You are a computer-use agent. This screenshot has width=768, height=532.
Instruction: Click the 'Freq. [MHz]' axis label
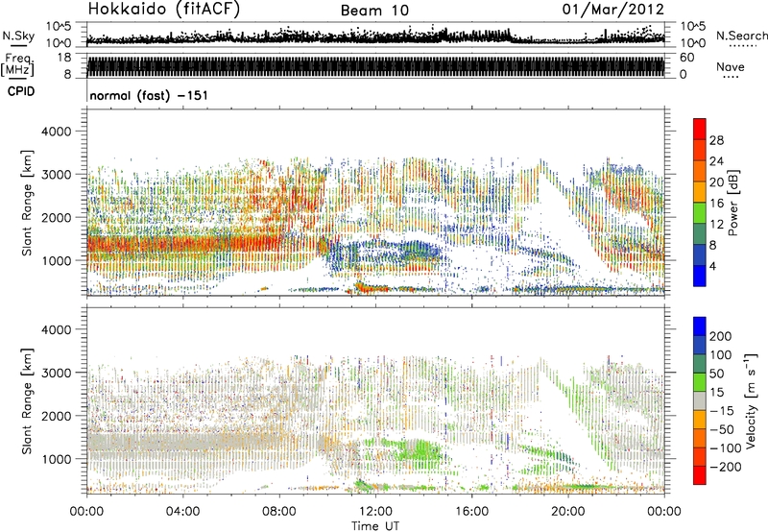pyautogui.click(x=17, y=65)
